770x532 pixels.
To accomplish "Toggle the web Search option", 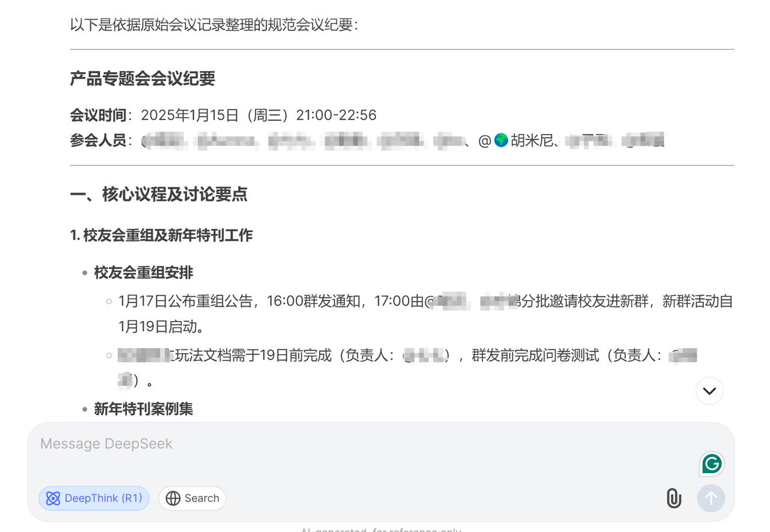I will pos(192,498).
